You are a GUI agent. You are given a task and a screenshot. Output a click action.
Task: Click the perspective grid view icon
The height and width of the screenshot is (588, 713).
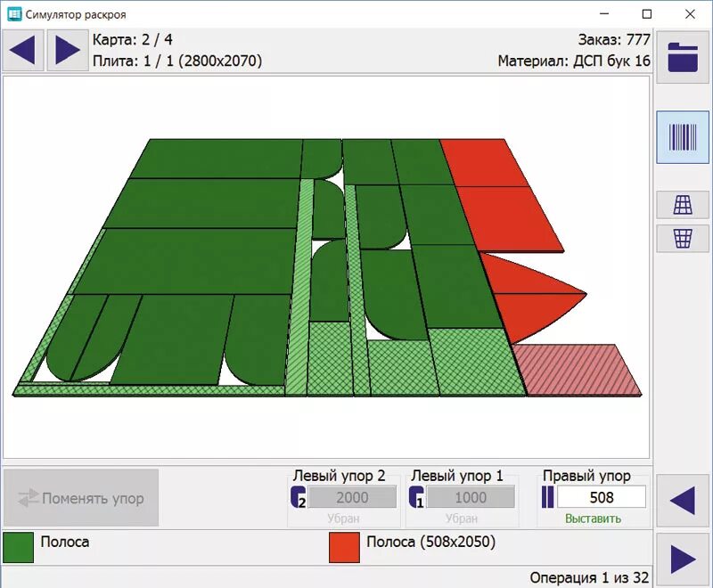point(683,205)
